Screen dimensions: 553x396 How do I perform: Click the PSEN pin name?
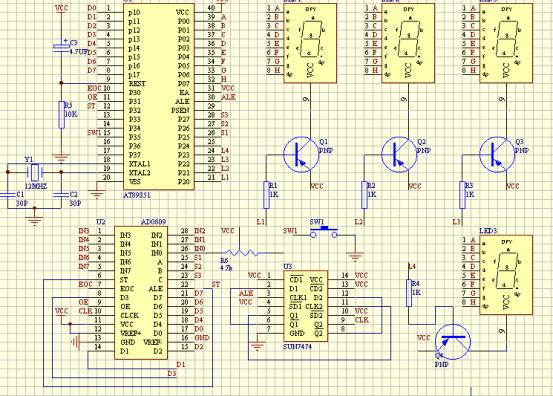pos(180,110)
